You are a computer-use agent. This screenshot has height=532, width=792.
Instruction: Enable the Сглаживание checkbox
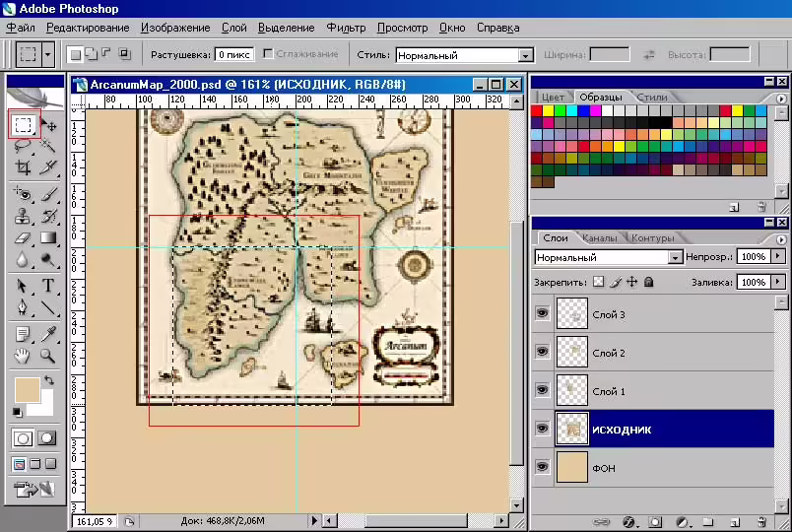[268, 54]
